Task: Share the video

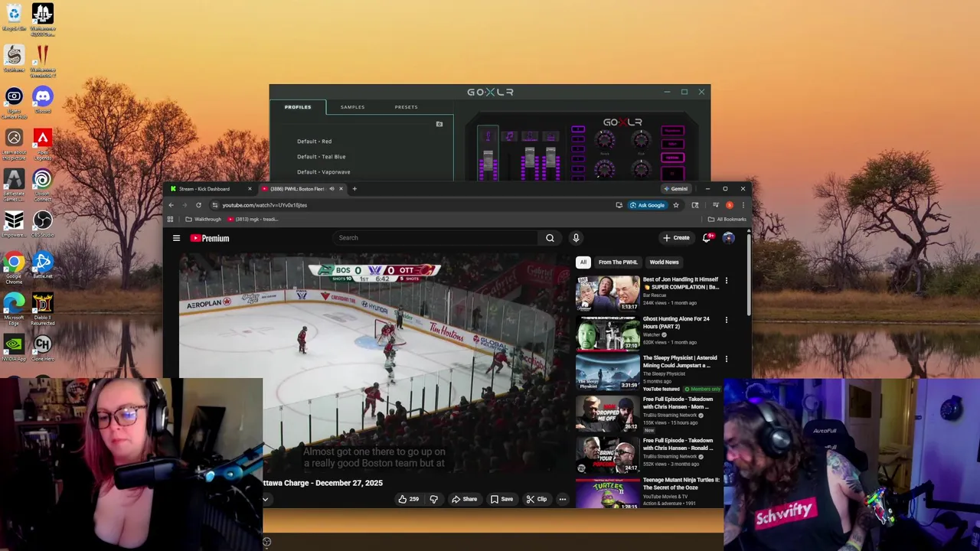Action: pos(464,499)
